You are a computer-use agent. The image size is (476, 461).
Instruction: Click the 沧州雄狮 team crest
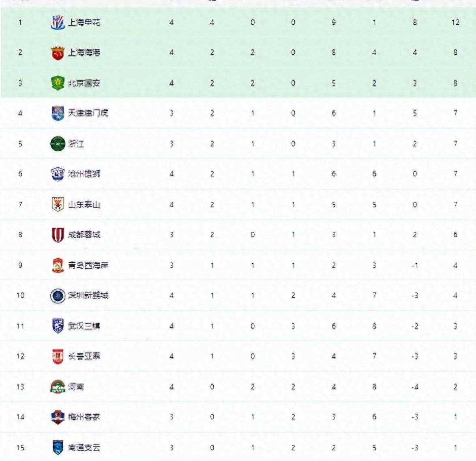[x=58, y=174]
